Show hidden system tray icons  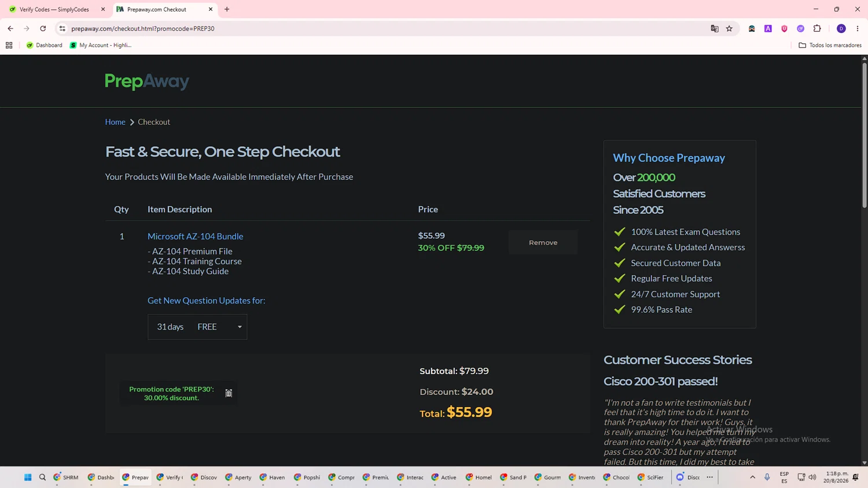tap(752, 477)
